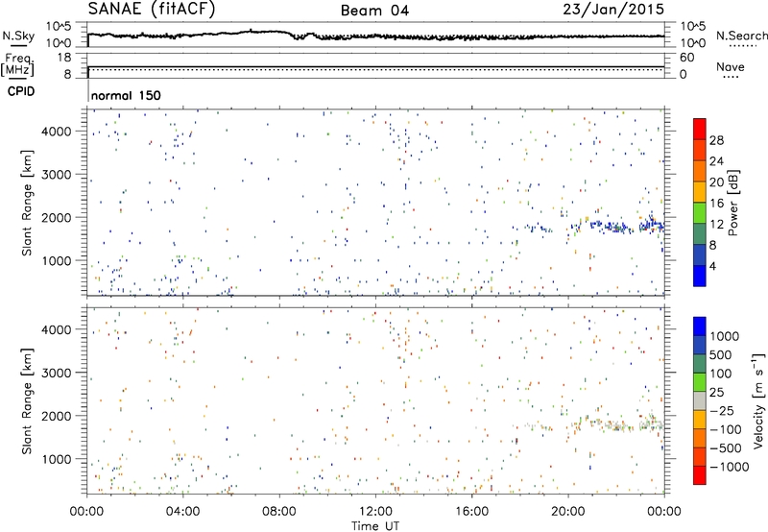
Task: Click the 20 tick label on power colorbar
Action: point(716,182)
